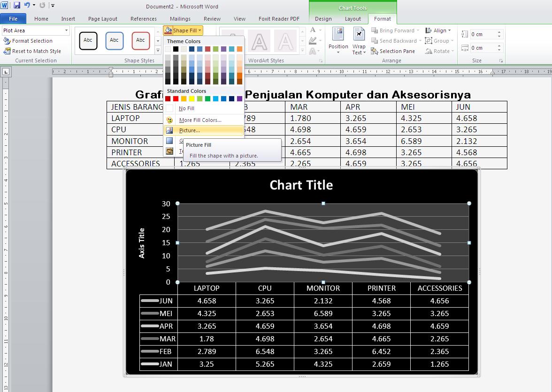Choose red in Standard Colors
The width and height of the screenshot is (552, 392).
click(176, 99)
